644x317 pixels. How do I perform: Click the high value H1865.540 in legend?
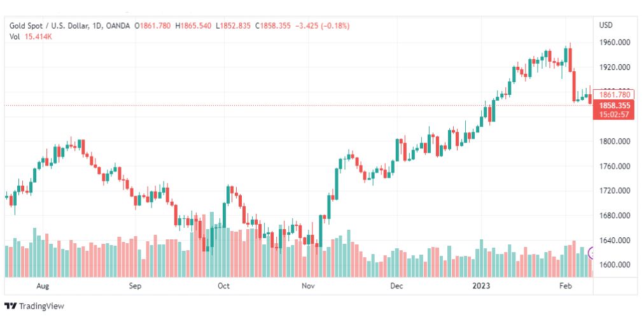coord(193,26)
